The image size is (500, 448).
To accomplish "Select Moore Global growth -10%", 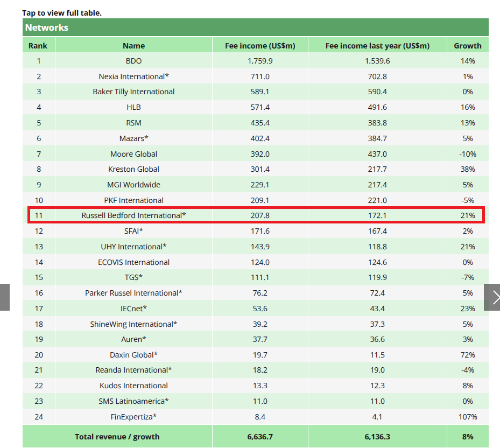I will pyautogui.click(x=468, y=154).
